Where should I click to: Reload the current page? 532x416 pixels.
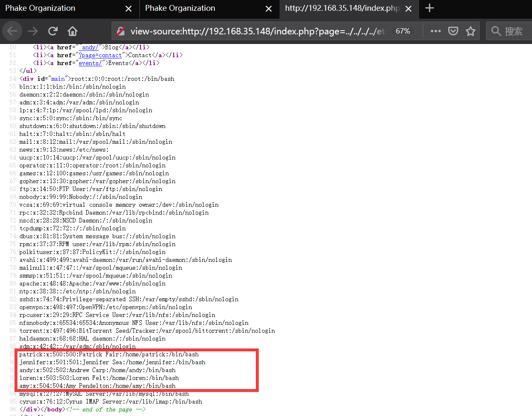coord(52,31)
